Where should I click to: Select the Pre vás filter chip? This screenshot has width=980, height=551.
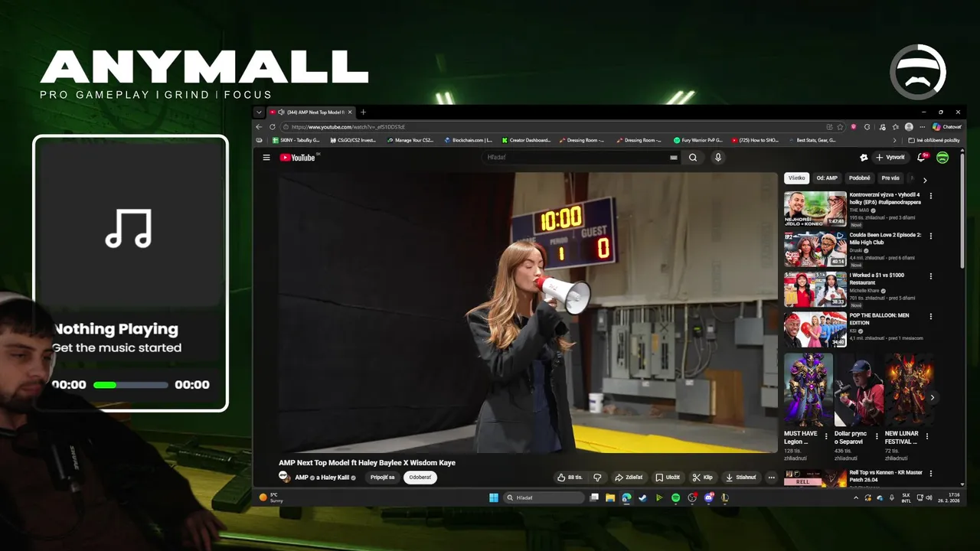[x=890, y=178]
